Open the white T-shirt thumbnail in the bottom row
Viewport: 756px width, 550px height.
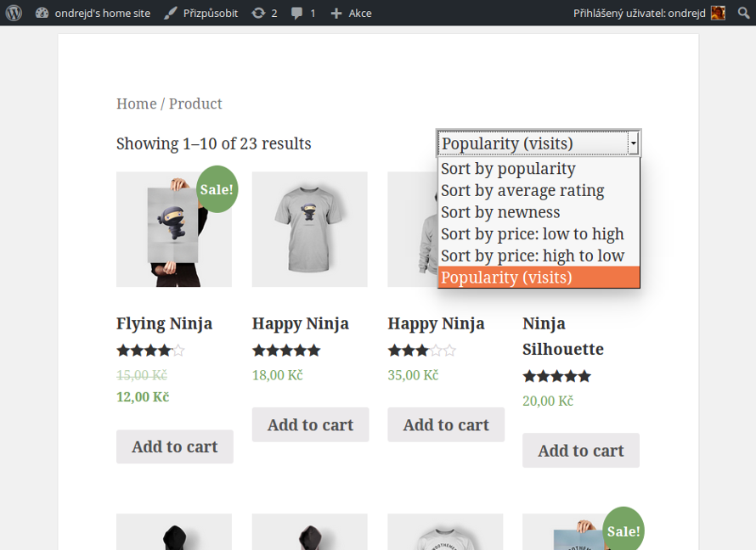[445, 531]
